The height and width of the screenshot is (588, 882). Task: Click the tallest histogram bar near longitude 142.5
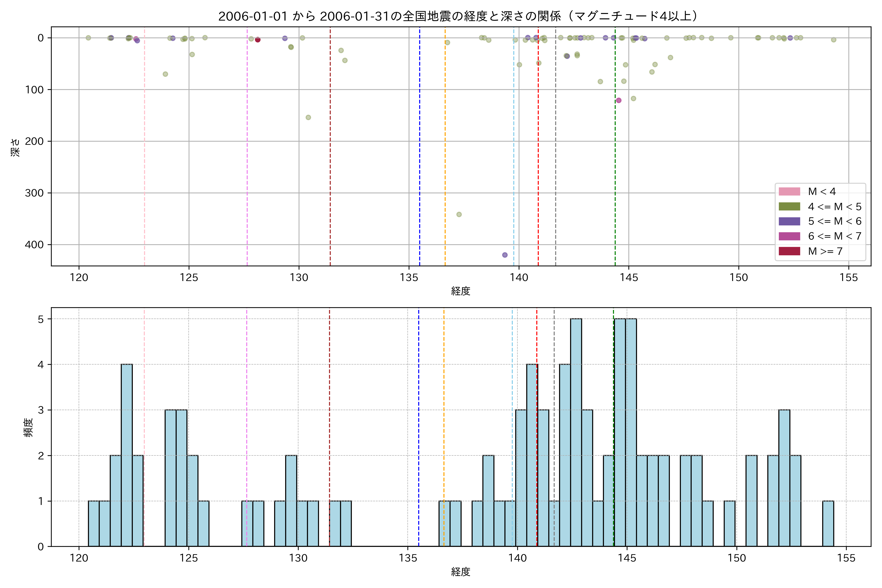pyautogui.click(x=576, y=431)
